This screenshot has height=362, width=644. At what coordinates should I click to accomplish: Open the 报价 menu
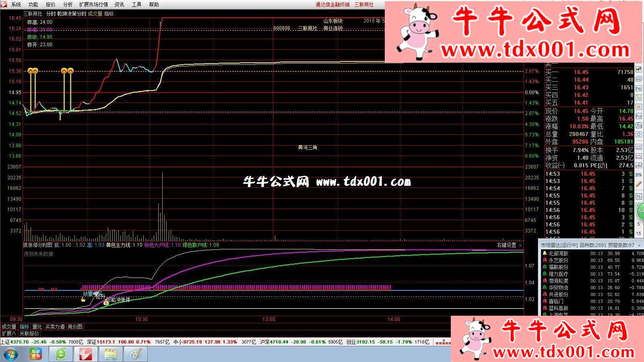tap(51, 4)
